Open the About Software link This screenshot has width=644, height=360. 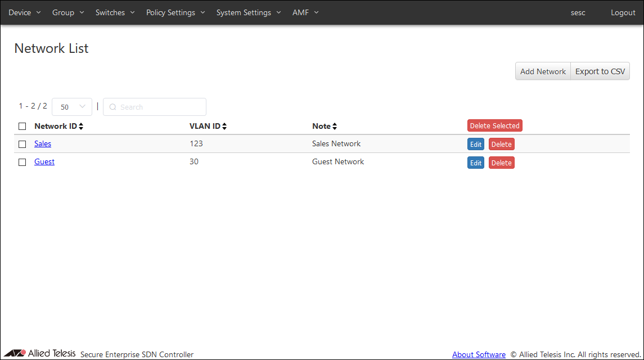pos(479,354)
